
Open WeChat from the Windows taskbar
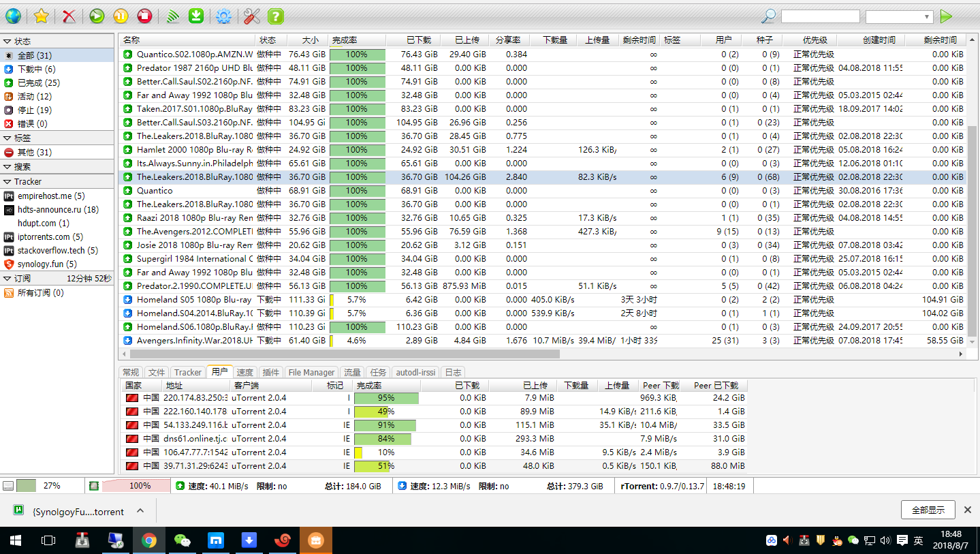click(x=183, y=540)
